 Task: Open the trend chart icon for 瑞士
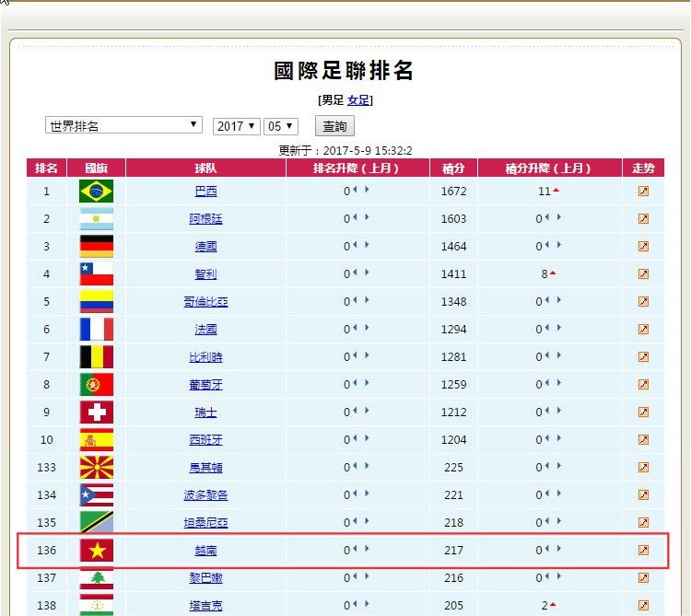pyautogui.click(x=643, y=413)
